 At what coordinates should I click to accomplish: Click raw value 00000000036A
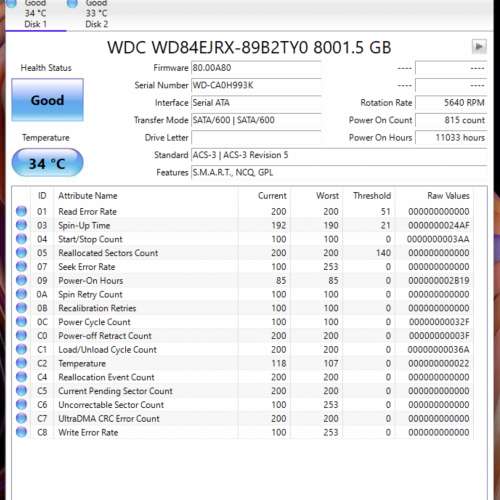(438, 350)
